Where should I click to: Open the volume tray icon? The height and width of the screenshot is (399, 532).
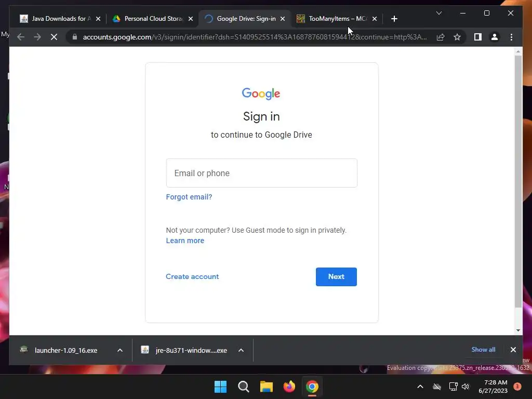[x=465, y=387]
